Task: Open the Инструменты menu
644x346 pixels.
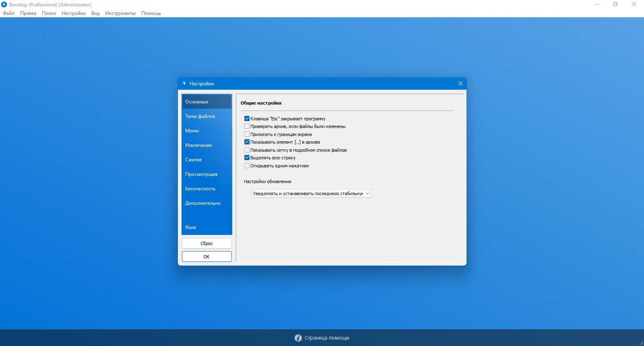Action: pyautogui.click(x=120, y=13)
